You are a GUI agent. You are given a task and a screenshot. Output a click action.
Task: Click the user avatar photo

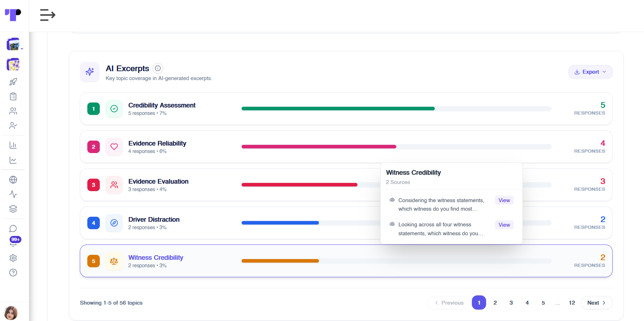coord(11,313)
